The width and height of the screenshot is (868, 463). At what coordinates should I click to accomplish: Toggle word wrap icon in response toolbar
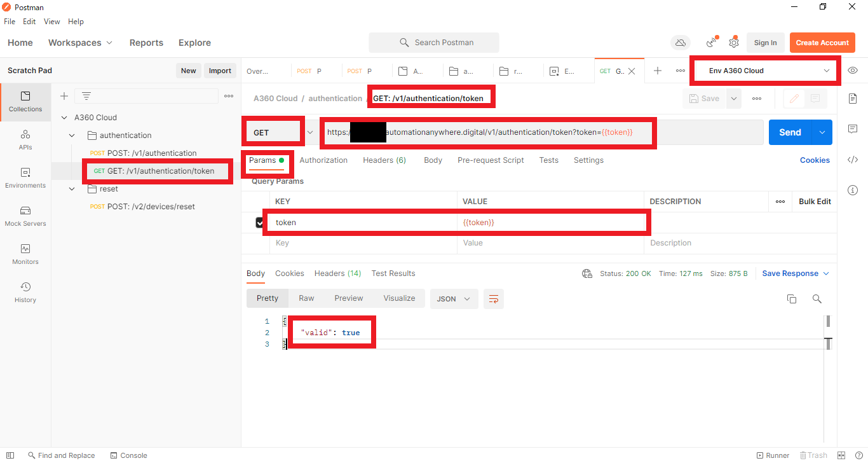(x=493, y=298)
